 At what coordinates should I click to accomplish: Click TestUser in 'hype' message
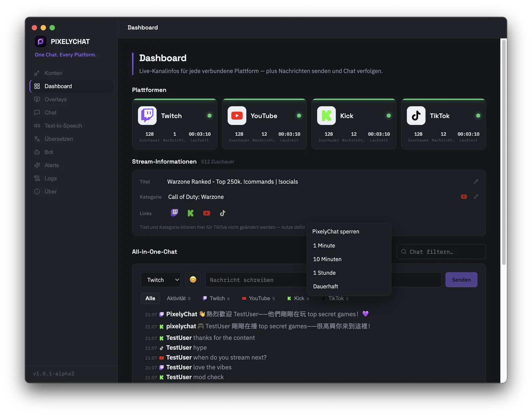tap(179, 348)
